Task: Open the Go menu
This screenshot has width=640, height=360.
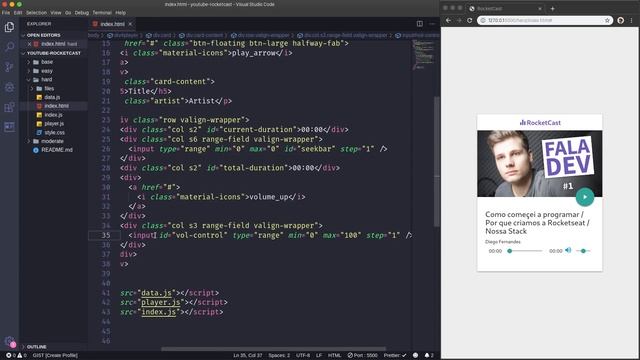Action: tap(68, 13)
